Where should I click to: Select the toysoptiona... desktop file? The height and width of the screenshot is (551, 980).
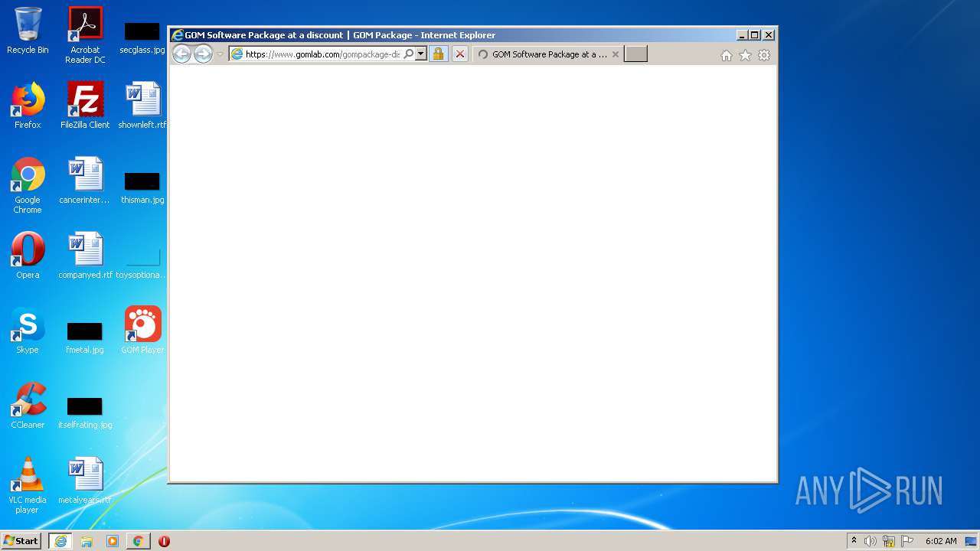pyautogui.click(x=142, y=263)
